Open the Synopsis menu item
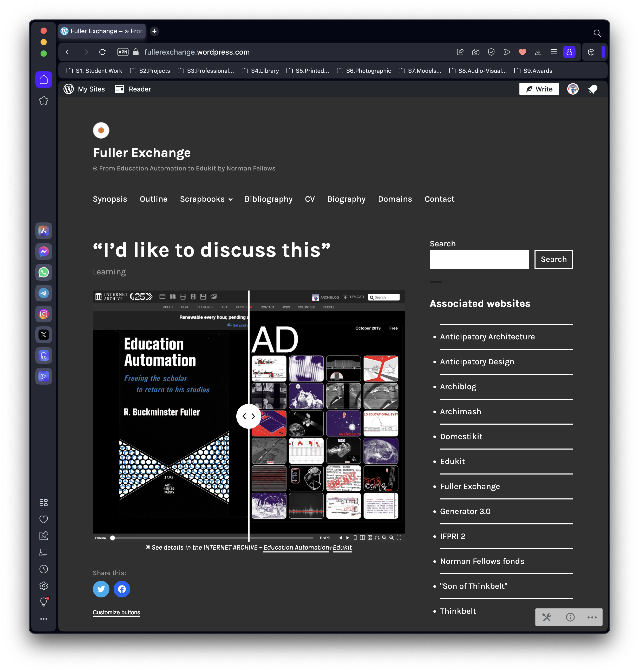The height and width of the screenshot is (672, 639). coord(110,199)
